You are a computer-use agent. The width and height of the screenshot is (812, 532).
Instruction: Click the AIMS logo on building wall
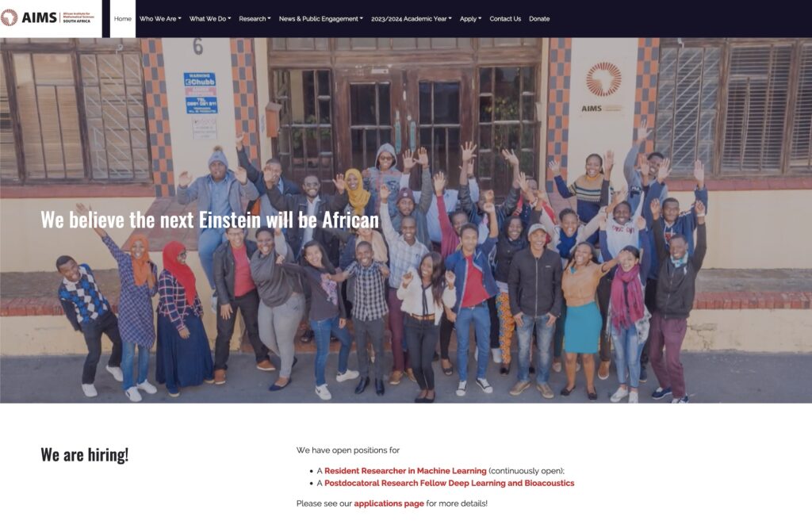pos(603,87)
